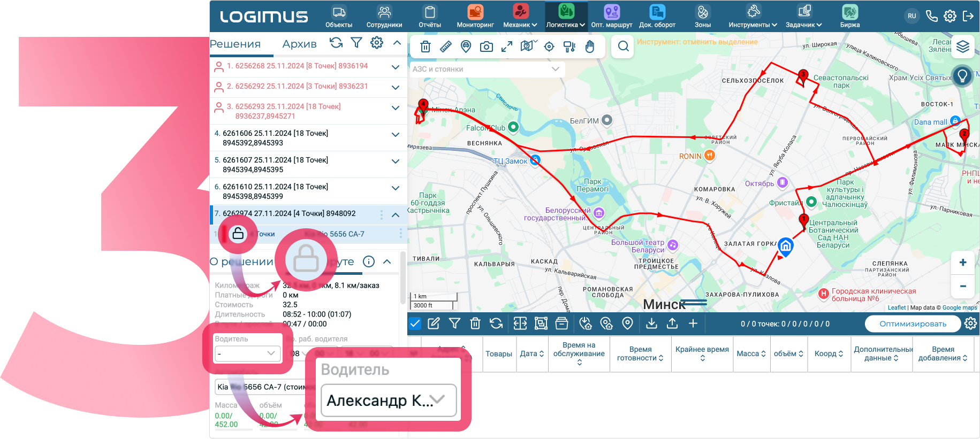Open the Leaflet attribution link

pos(897,307)
